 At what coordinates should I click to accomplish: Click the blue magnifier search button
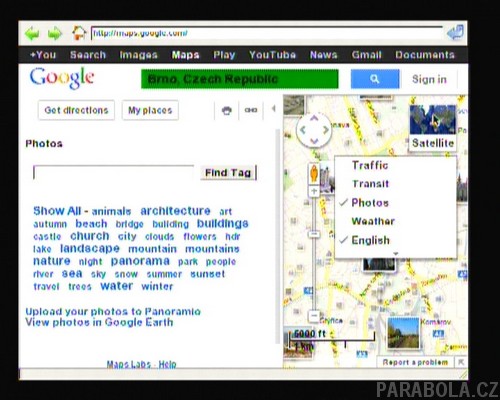[375, 79]
